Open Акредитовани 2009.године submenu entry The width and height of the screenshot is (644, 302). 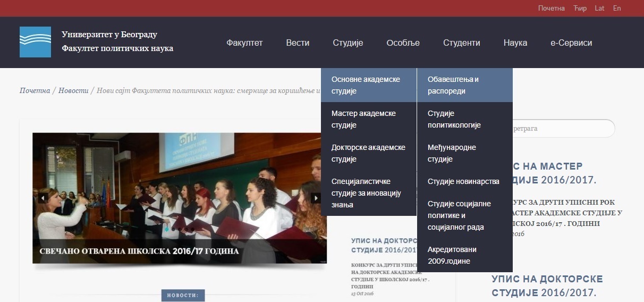pyautogui.click(x=465, y=255)
